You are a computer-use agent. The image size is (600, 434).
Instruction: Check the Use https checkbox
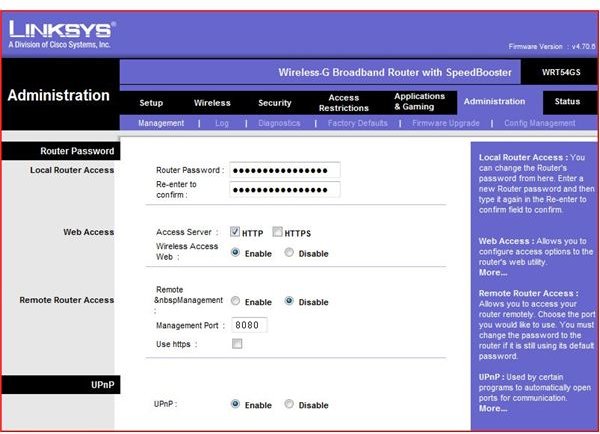click(x=237, y=344)
